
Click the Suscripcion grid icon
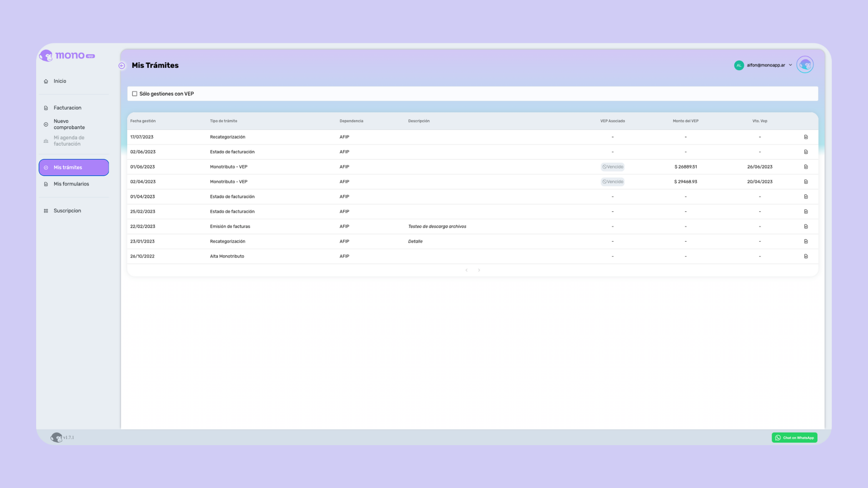(46, 211)
